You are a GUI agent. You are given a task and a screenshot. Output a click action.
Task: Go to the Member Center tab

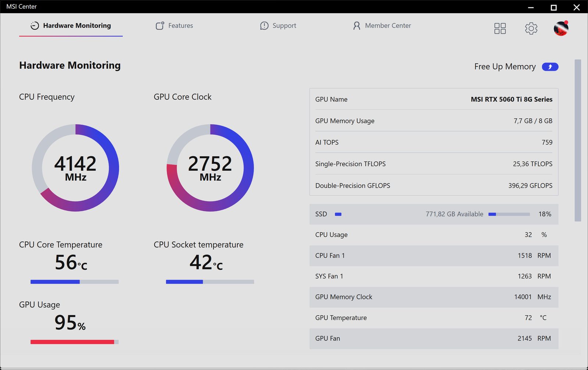click(x=382, y=26)
